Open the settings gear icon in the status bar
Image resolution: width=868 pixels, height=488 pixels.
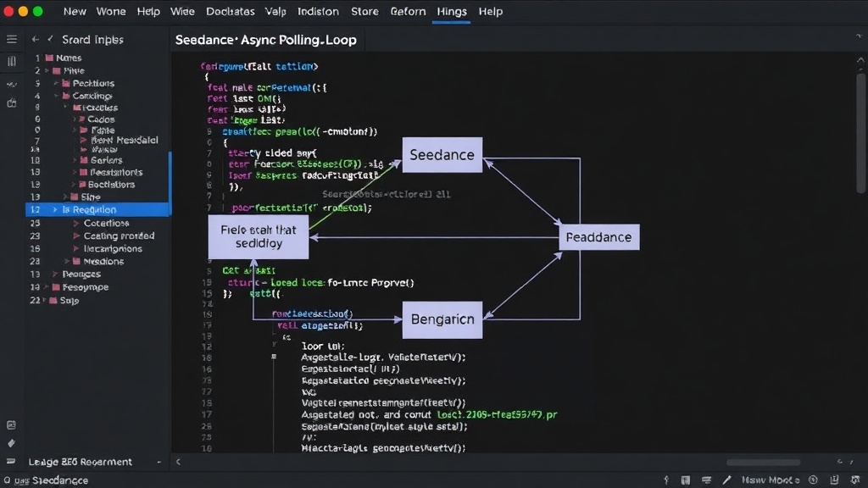pyautogui.click(x=855, y=480)
